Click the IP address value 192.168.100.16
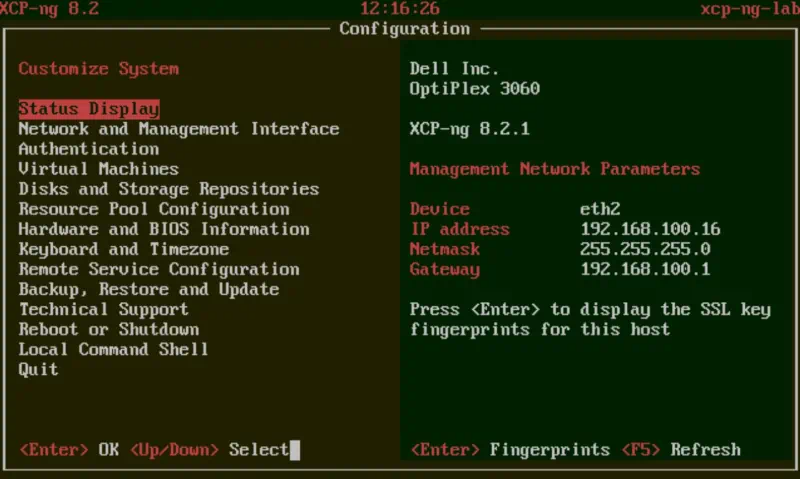Screen dimensions: 800x479 [651, 229]
